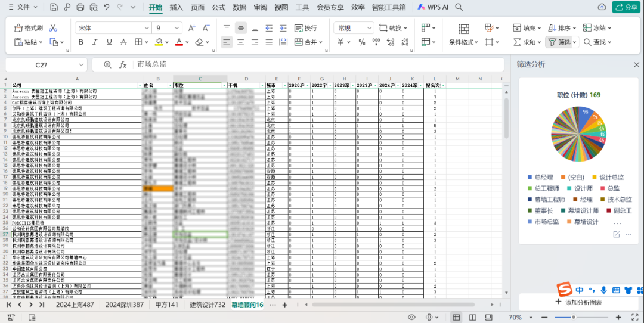Click the font color red A swatch
Screen dimensions: 644x323
pos(178,42)
